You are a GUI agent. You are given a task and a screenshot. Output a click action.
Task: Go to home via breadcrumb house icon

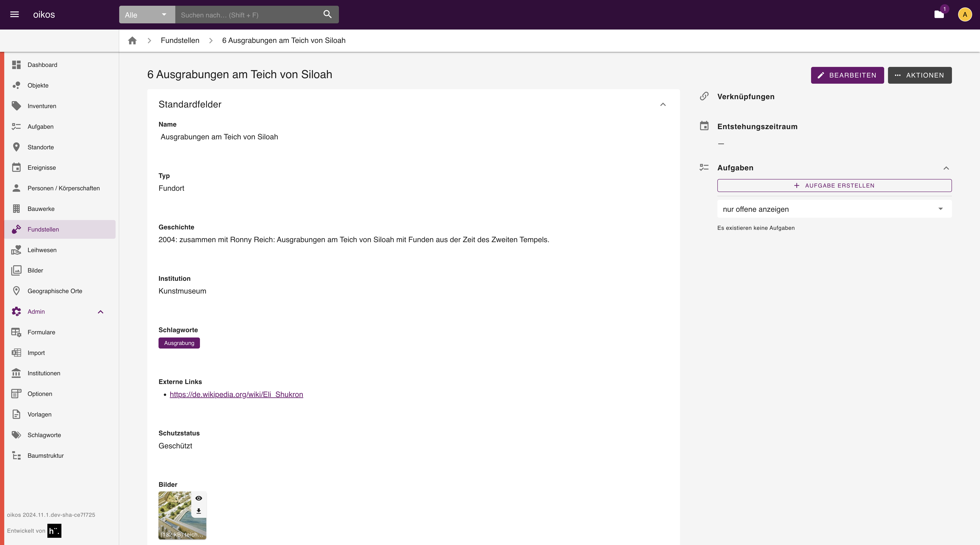coord(132,40)
